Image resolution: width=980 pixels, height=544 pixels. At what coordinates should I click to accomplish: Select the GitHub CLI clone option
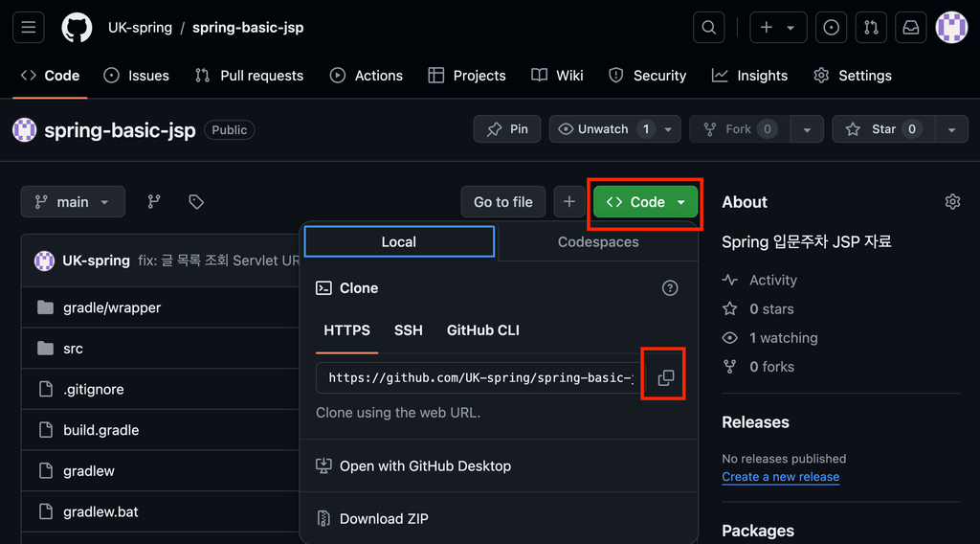click(x=483, y=330)
